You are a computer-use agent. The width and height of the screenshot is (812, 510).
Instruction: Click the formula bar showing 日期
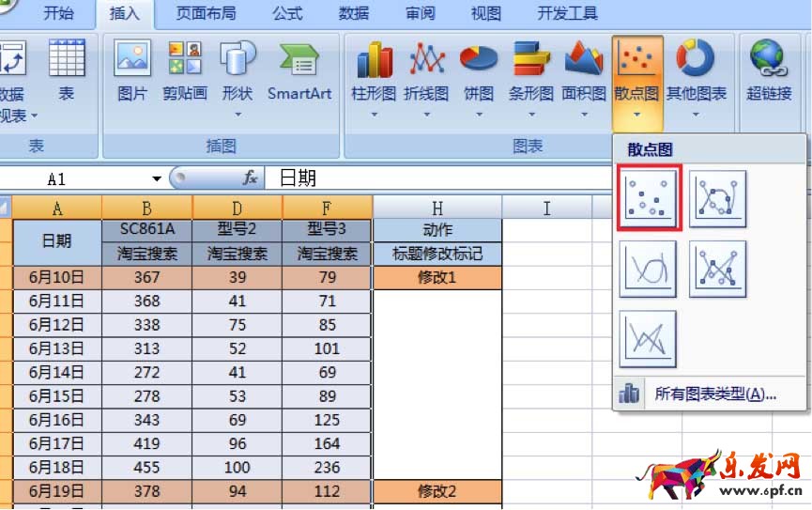pyautogui.click(x=437, y=178)
